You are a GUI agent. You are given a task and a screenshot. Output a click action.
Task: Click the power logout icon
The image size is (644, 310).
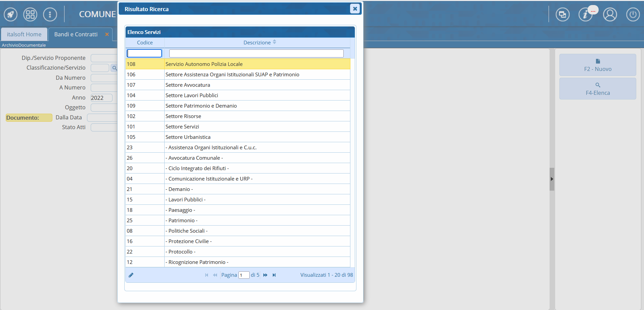pyautogui.click(x=633, y=14)
